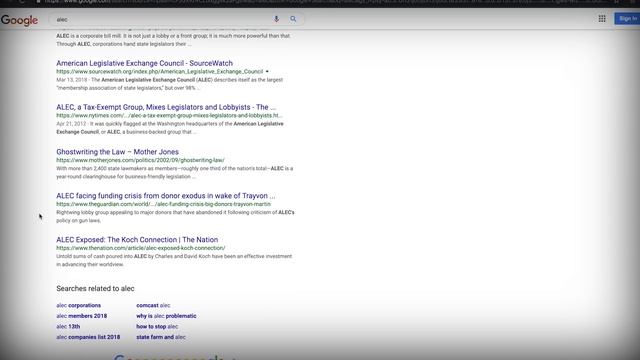Select related search state farm and alec

(x=161, y=337)
